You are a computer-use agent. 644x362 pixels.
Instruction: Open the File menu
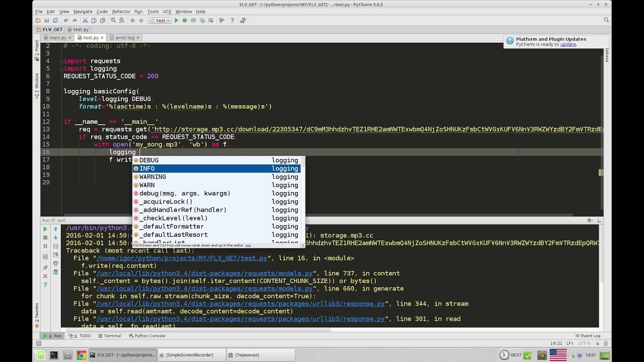[x=39, y=12]
